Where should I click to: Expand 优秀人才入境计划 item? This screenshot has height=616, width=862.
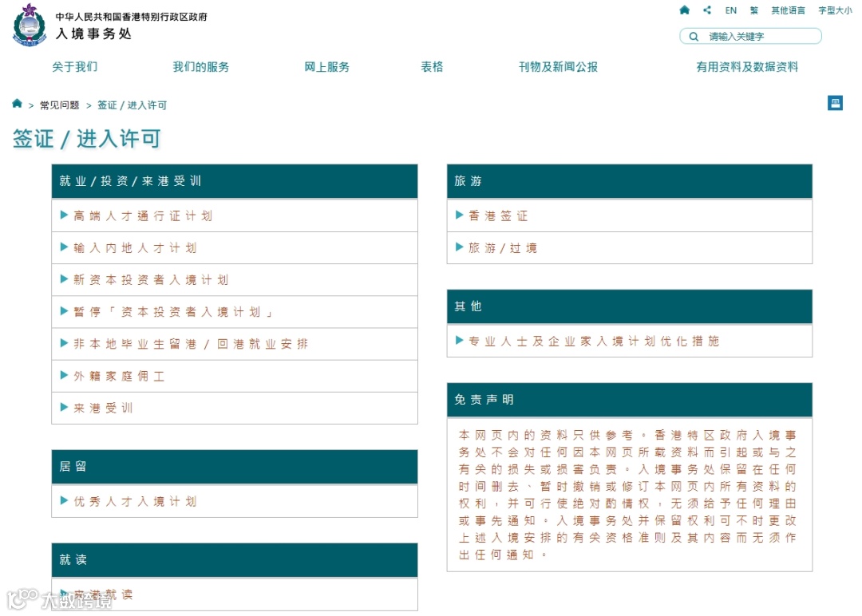235,501
